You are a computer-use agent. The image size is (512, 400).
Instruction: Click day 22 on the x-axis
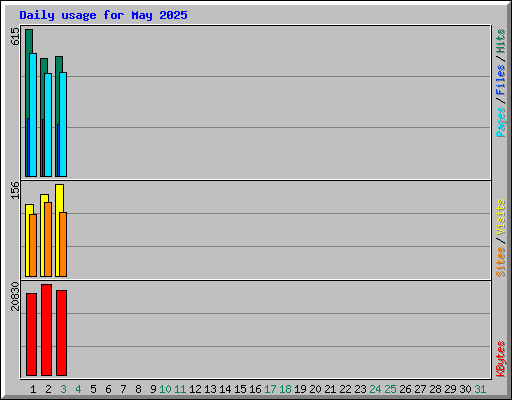pyautogui.click(x=345, y=389)
